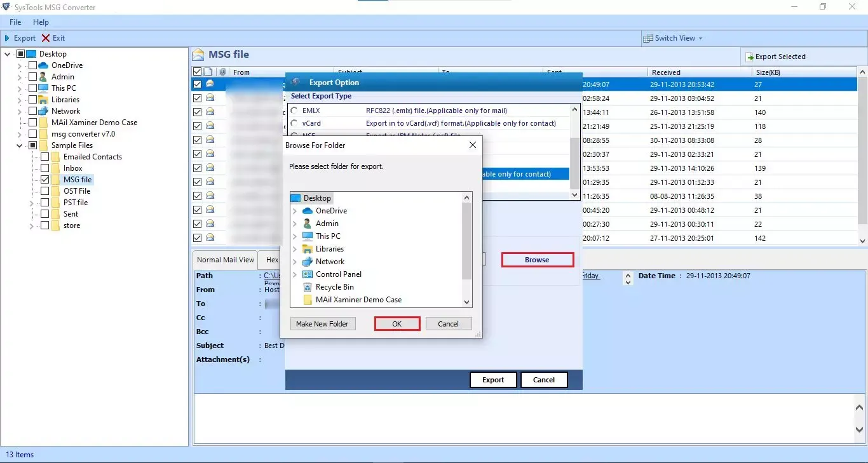868x463 pixels.
Task: Expand This PC in folder browser
Action: pos(294,236)
